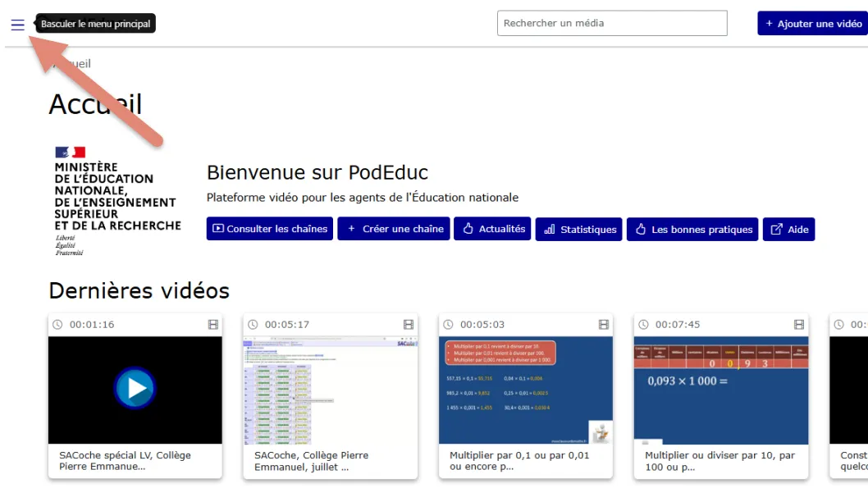Open Multiplier par 0,1 ou par 0,01 title
The image size is (868, 488).
[519, 460]
